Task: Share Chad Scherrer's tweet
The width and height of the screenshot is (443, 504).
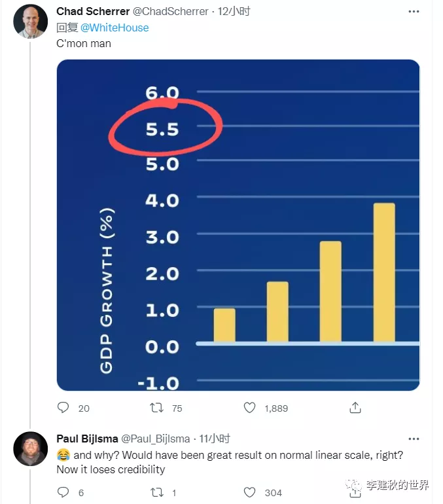Action: point(355,408)
